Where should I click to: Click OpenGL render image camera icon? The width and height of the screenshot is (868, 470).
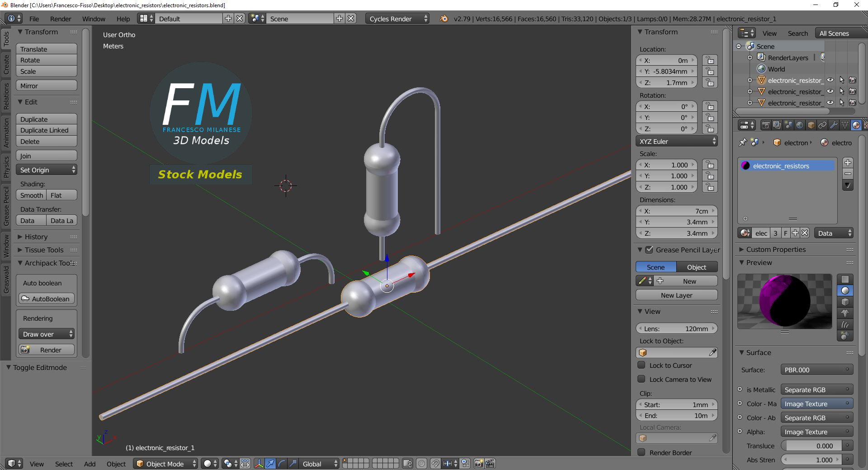pyautogui.click(x=479, y=464)
